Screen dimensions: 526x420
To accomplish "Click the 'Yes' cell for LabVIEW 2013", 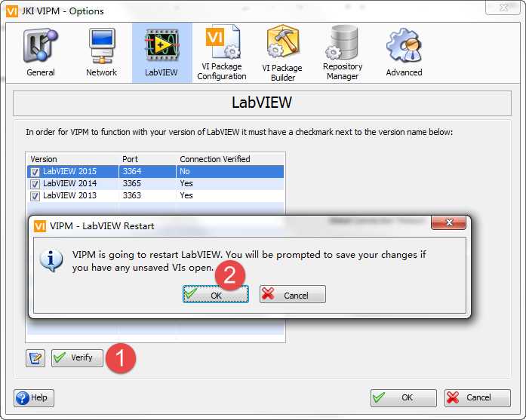I will 186,195.
